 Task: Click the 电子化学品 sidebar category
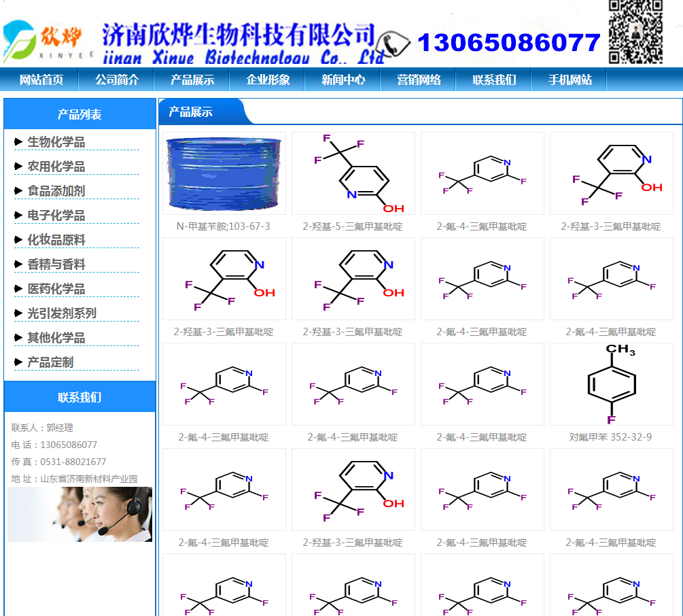[x=56, y=216]
